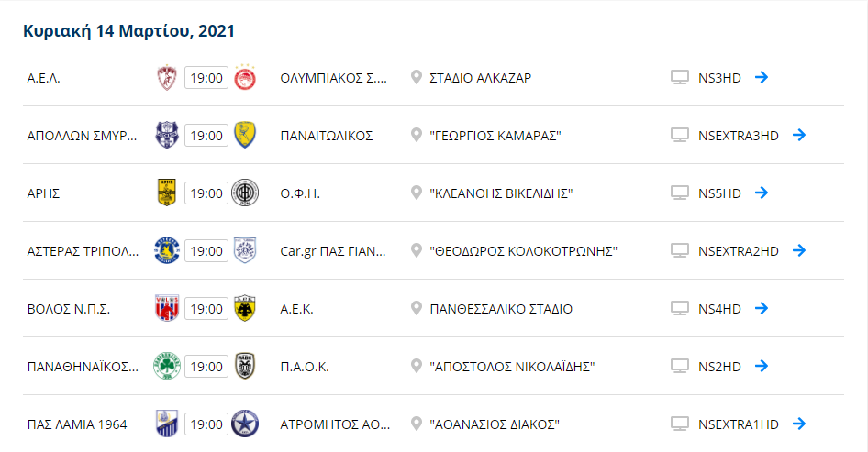Open the arrow beside NSEXTRA2HD channel
Screen dimensions: 868x452
pyautogui.click(x=799, y=250)
